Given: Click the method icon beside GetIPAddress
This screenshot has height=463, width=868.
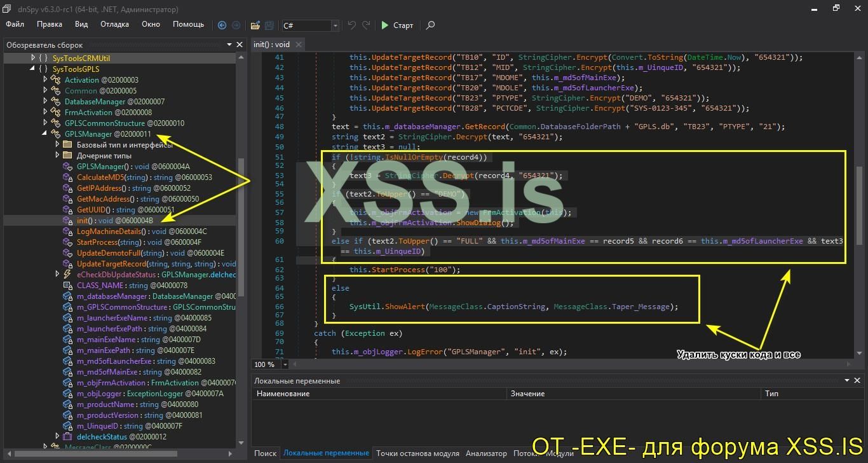Looking at the screenshot, I should [x=68, y=188].
